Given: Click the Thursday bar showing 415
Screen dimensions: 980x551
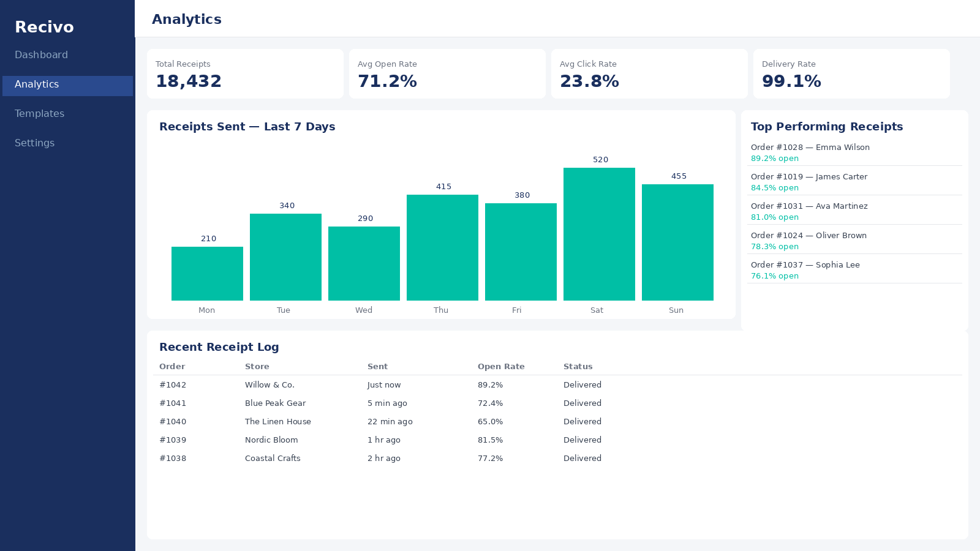Looking at the screenshot, I should pos(442,247).
